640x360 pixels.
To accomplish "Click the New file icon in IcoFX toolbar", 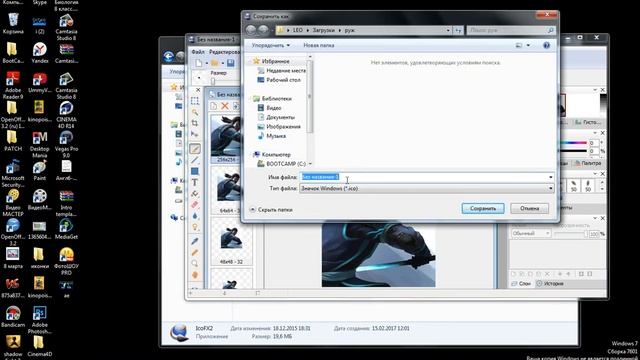I will point(199,63).
